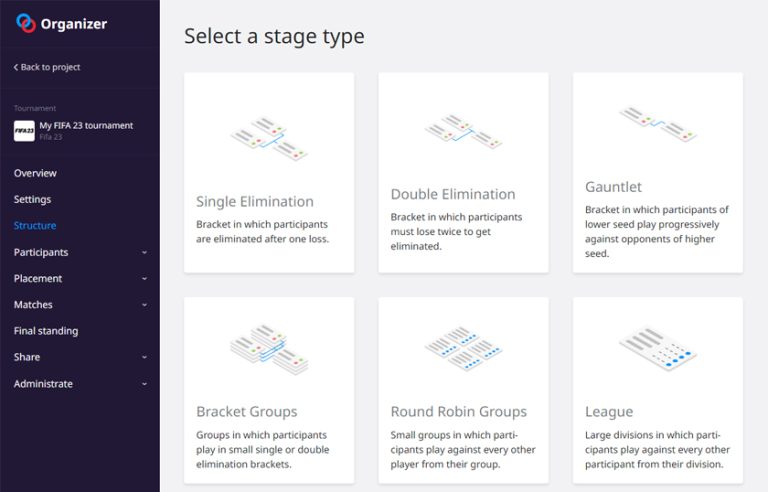Expand the Matches sidebar menu chevron
This screenshot has width=768, height=492.
tap(145, 305)
